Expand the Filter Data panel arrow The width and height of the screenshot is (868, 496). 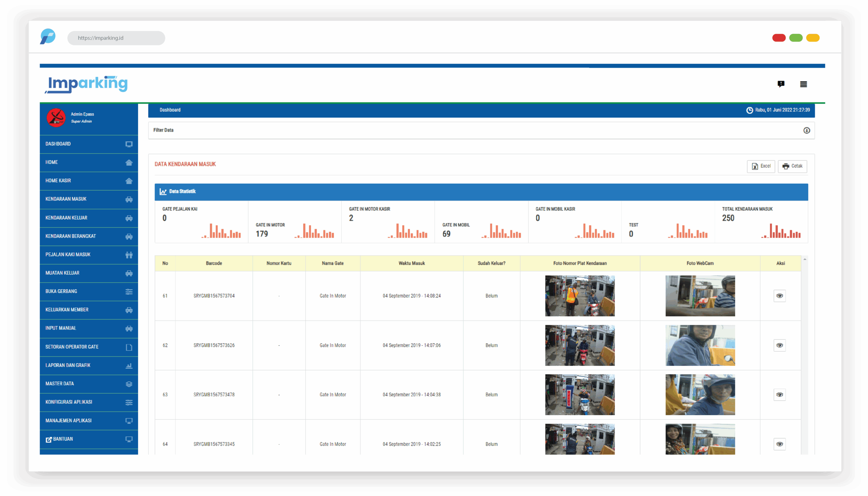point(806,130)
